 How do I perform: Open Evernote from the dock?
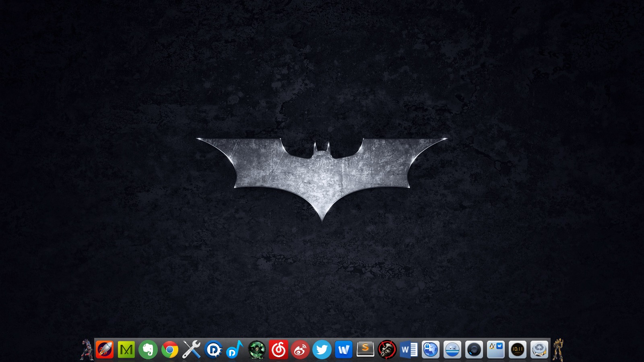(148, 350)
